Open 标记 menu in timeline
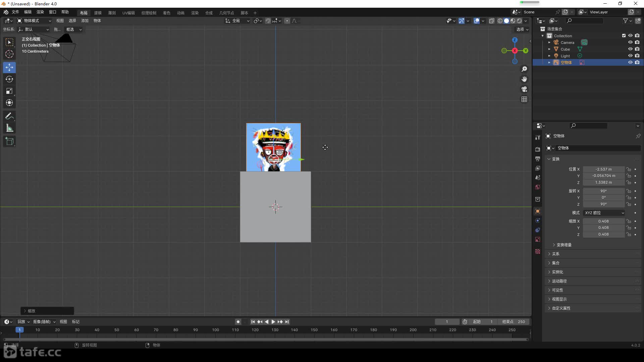 [x=76, y=322]
